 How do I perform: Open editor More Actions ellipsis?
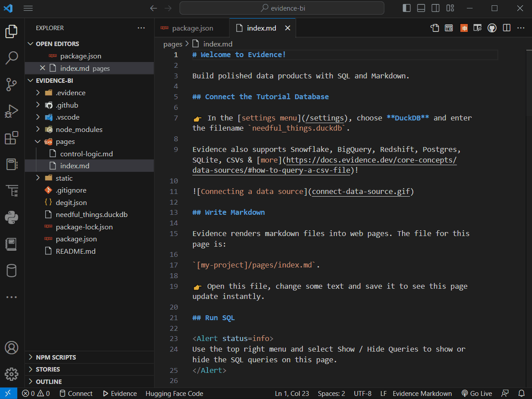coord(521,28)
